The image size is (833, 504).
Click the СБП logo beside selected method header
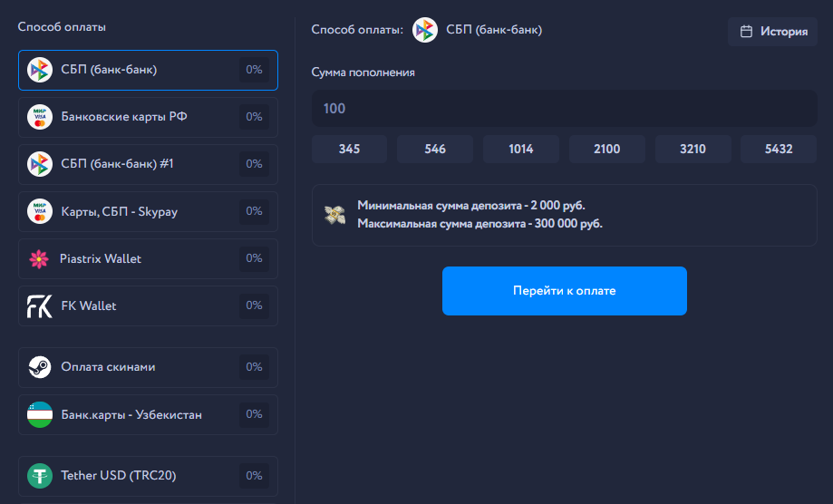tap(425, 30)
